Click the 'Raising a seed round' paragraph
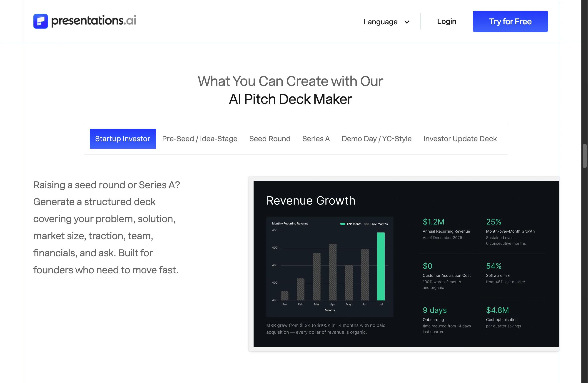588x383 pixels. (x=107, y=227)
